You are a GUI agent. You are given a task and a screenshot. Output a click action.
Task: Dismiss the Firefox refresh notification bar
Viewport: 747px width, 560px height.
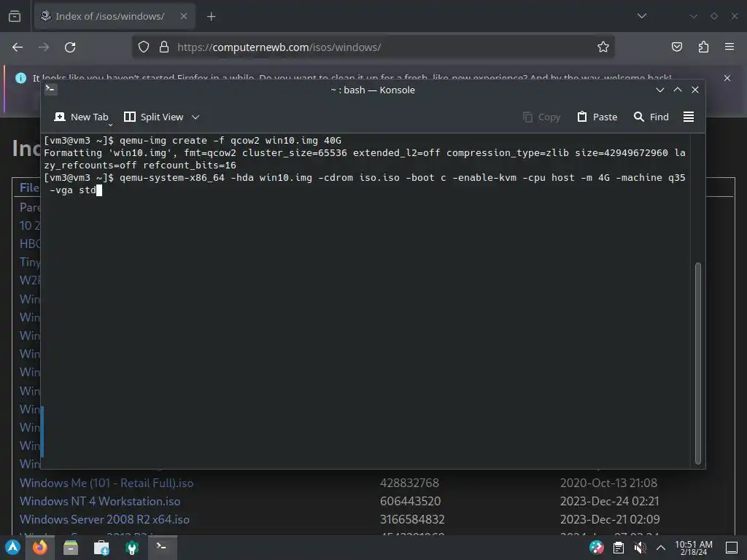point(727,77)
